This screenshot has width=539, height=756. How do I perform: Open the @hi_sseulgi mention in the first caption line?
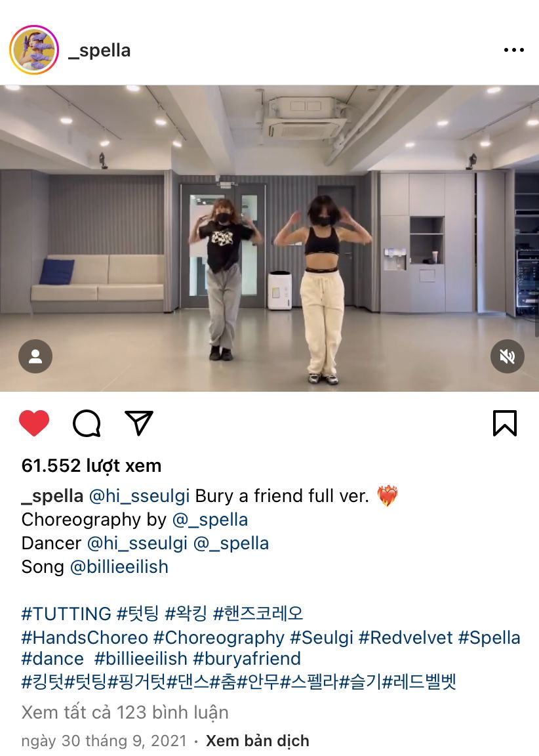pyautogui.click(x=139, y=495)
